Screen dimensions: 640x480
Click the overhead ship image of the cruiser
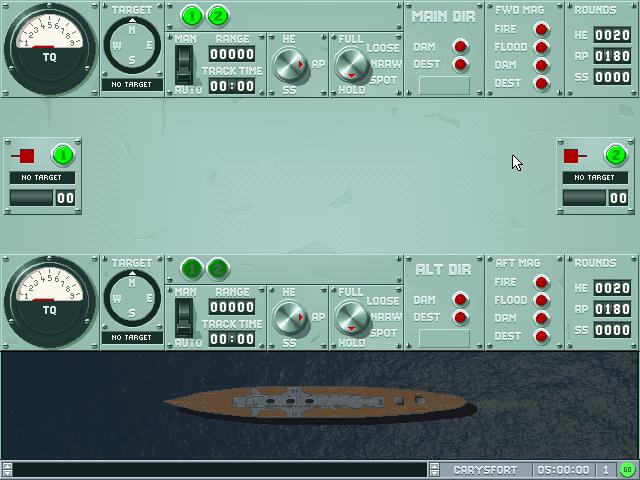click(318, 403)
